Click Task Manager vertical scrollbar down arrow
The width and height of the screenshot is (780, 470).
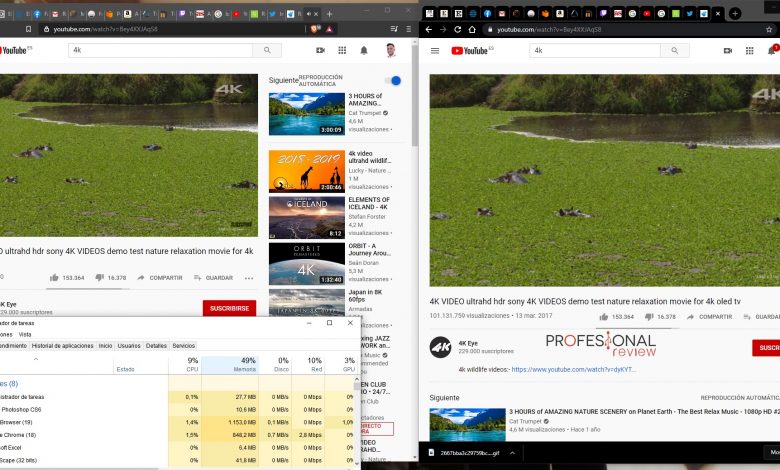tap(356, 462)
